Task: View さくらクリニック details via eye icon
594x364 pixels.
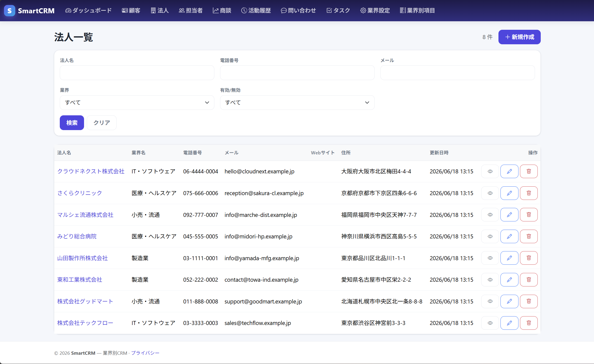Action: 490,193
